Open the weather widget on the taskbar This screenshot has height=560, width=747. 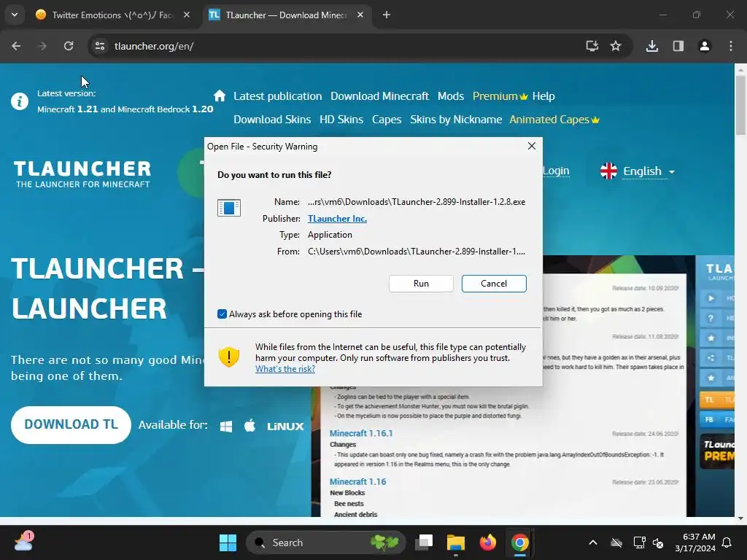[x=23, y=542]
